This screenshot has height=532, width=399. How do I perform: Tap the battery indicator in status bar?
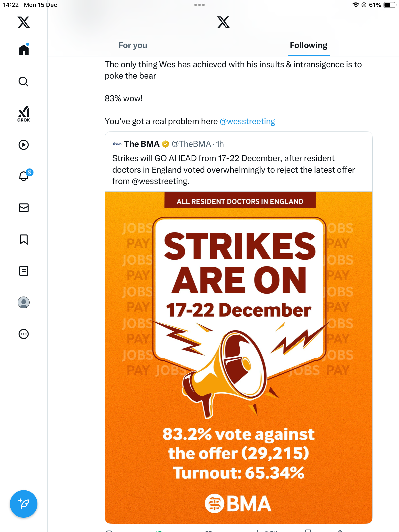click(389, 5)
